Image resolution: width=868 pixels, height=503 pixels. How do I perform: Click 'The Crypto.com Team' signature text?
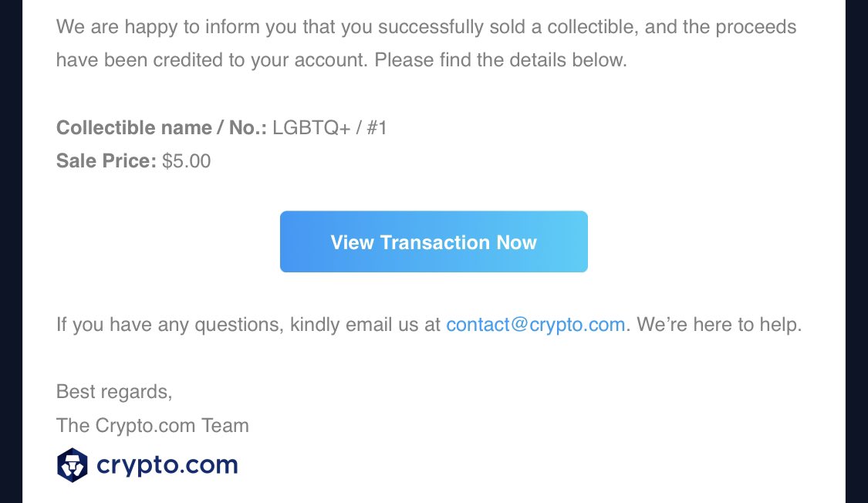[x=152, y=426]
